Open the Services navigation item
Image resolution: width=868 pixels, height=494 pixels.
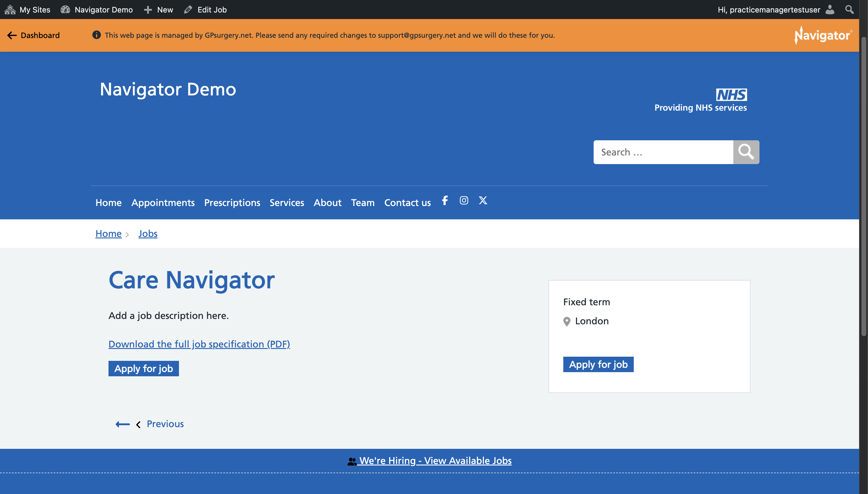[287, 202]
